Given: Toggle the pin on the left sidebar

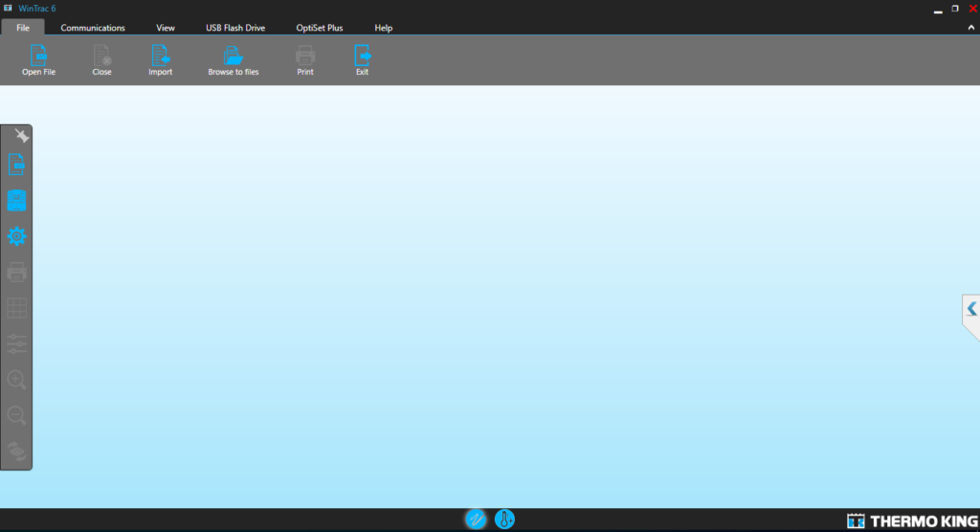Looking at the screenshot, I should [x=21, y=136].
